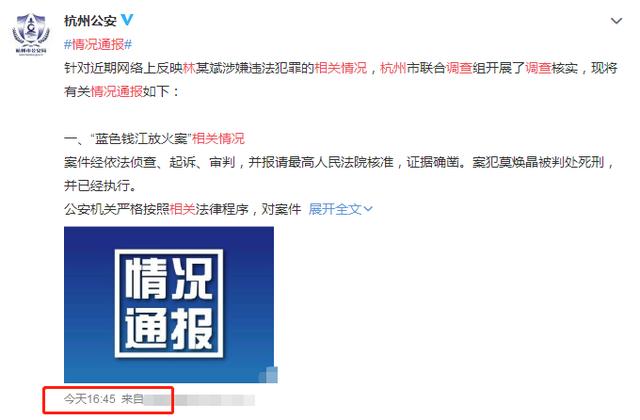Click the 今天16:45 post timestamp
Screen dimensions: 640x420
[x=90, y=398]
